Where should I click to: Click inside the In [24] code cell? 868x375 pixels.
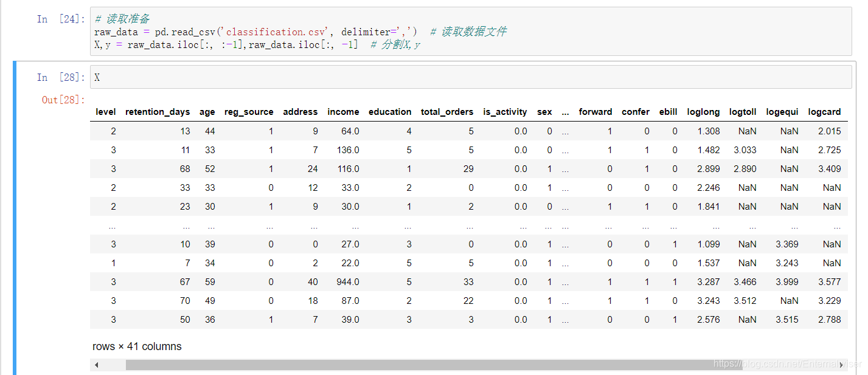471,32
